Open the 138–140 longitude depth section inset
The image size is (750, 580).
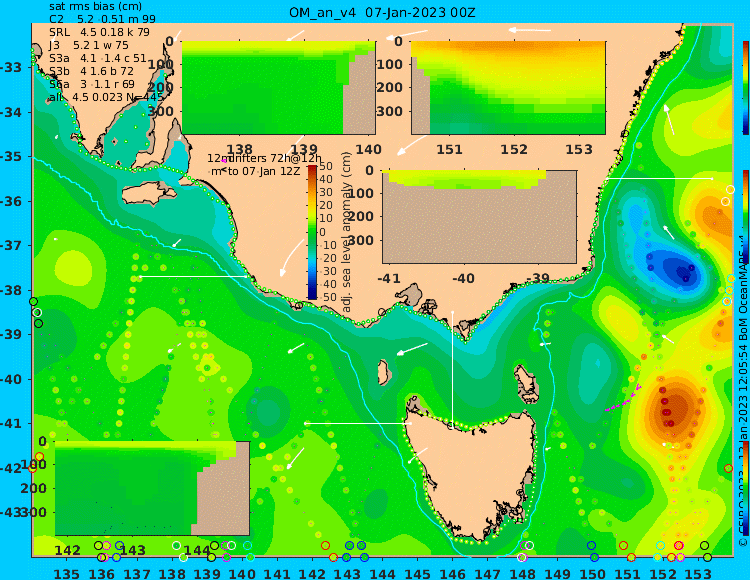click(x=278, y=88)
